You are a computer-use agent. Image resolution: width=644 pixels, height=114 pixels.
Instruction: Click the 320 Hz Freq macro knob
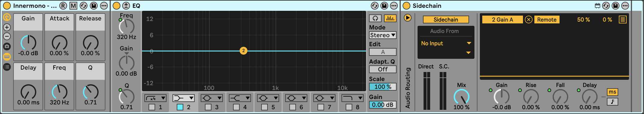[59, 92]
